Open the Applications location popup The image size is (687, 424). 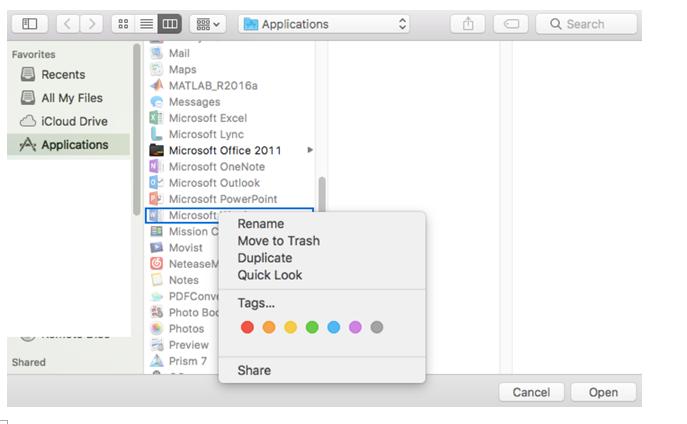tap(324, 24)
